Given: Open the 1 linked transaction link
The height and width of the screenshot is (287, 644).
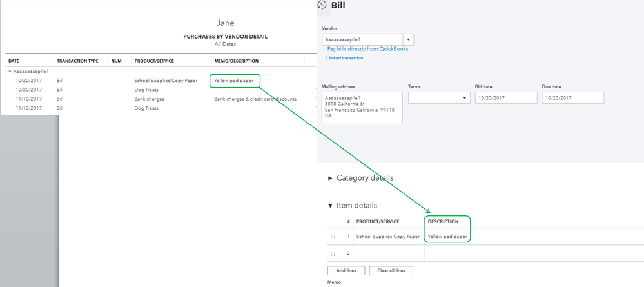Looking at the screenshot, I should click(x=344, y=58).
